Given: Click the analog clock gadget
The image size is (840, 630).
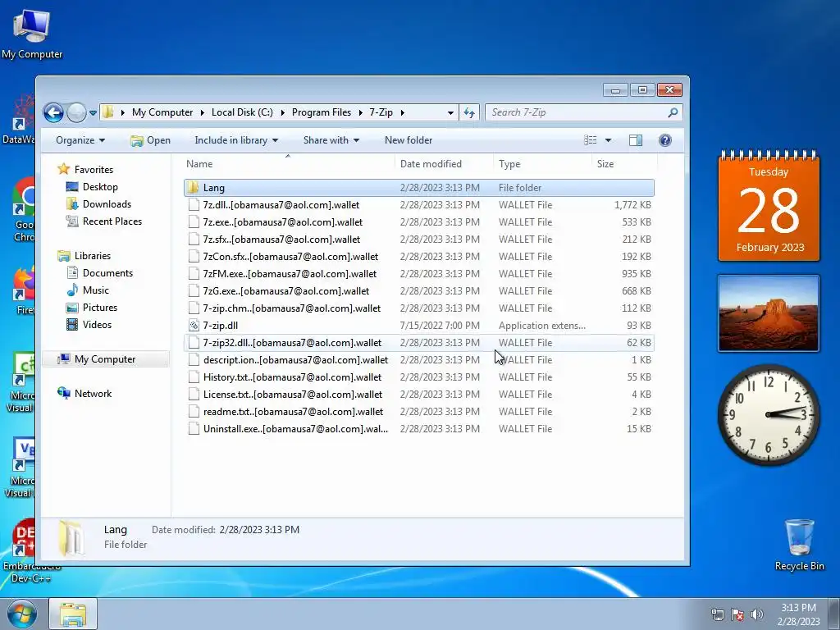Looking at the screenshot, I should click(x=769, y=414).
